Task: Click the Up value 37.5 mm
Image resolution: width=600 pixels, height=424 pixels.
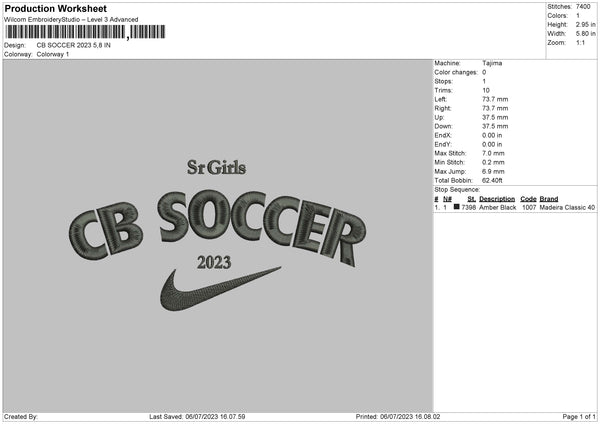Action: (495, 117)
